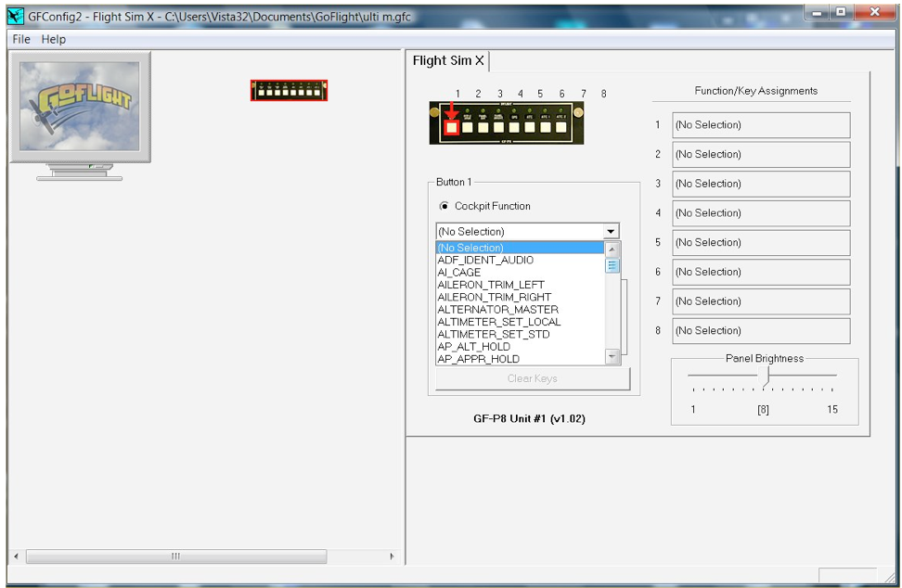Click assignment field for button 2
Image resolution: width=902 pixels, height=588 pixels.
coord(761,154)
